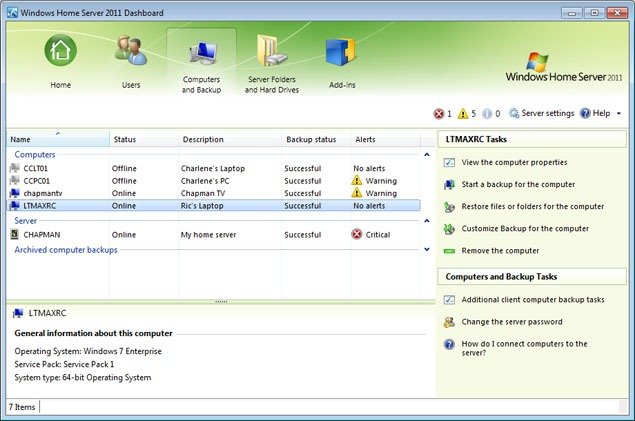Viewport: 635px width, 421px height.
Task: Select the CCLT01 row name
Action: tap(35, 168)
